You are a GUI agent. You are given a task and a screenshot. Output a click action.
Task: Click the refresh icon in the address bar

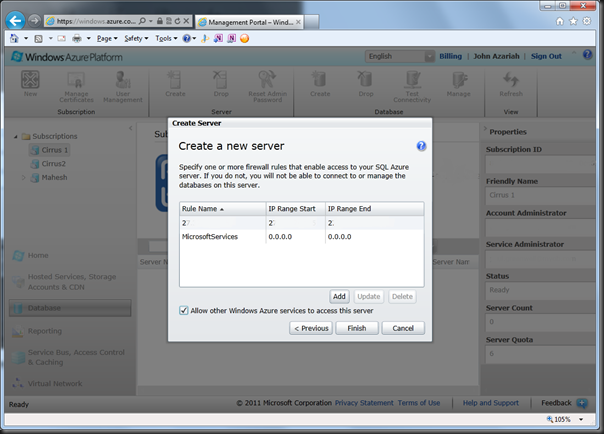point(178,21)
